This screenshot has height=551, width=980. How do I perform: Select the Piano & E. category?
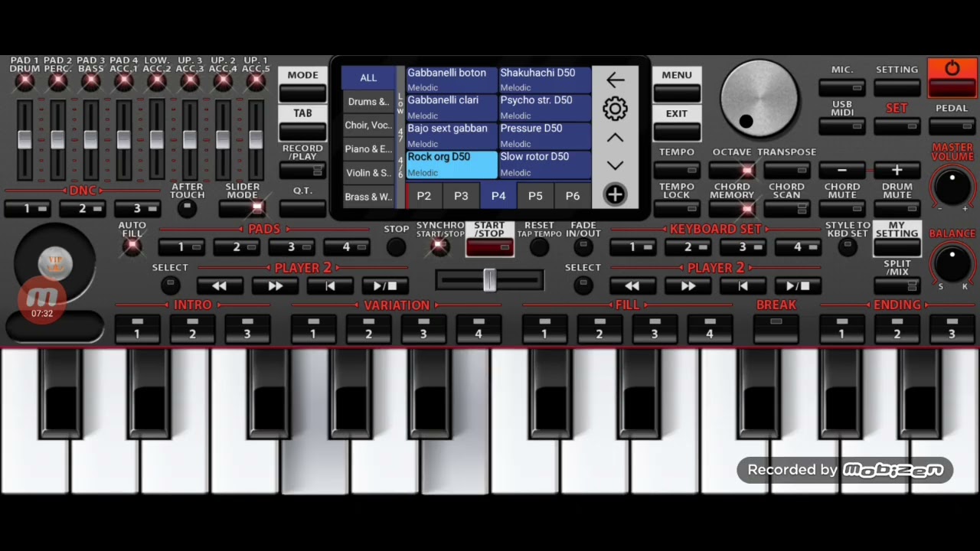[x=368, y=149]
